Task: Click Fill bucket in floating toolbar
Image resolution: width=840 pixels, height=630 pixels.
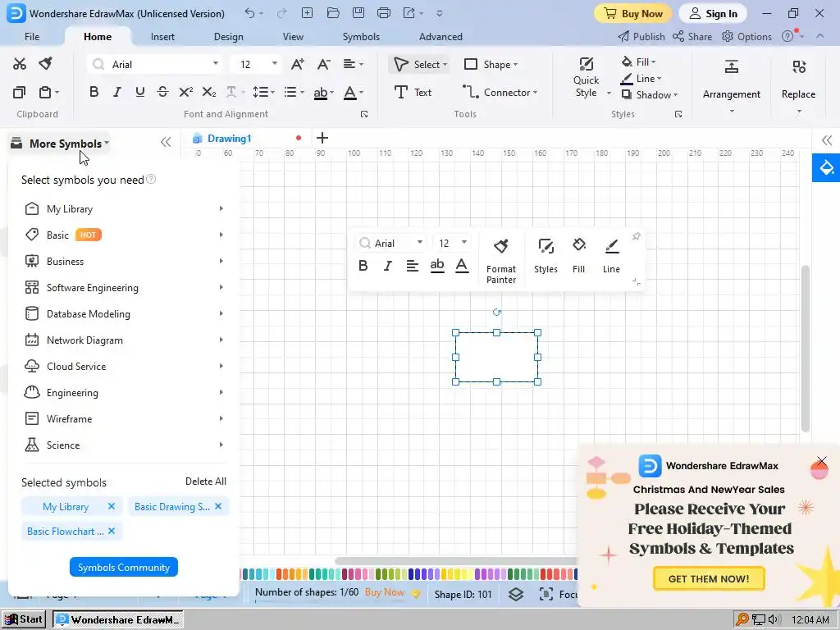Action: click(578, 256)
